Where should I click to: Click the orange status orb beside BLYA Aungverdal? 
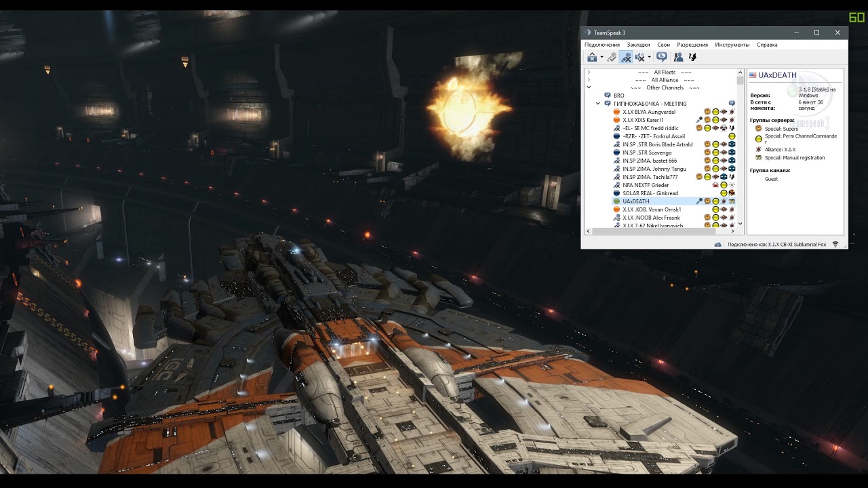pos(616,112)
